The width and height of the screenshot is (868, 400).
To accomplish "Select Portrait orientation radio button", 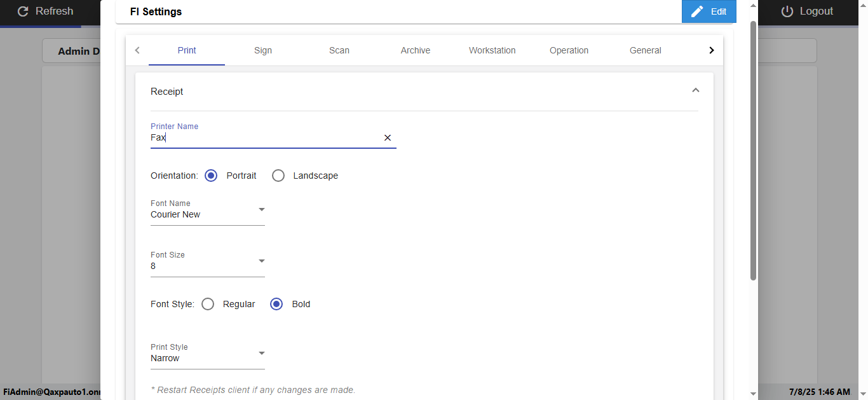I will [x=211, y=176].
